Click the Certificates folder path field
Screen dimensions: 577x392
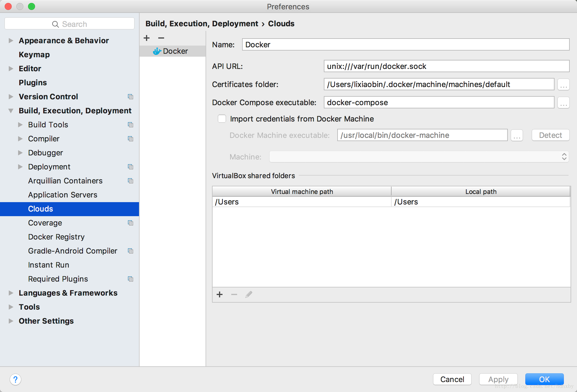tap(439, 84)
